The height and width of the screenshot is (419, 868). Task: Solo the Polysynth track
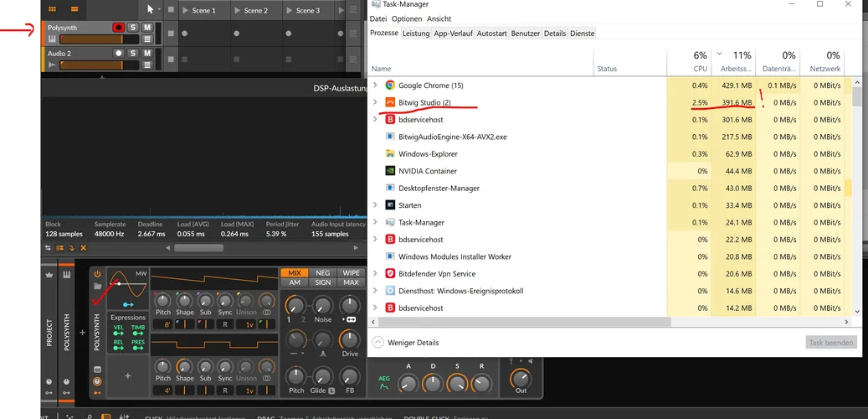[133, 27]
